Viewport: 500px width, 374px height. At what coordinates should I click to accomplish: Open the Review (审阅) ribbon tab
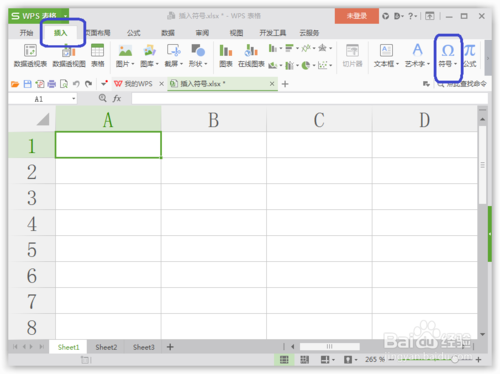(202, 33)
